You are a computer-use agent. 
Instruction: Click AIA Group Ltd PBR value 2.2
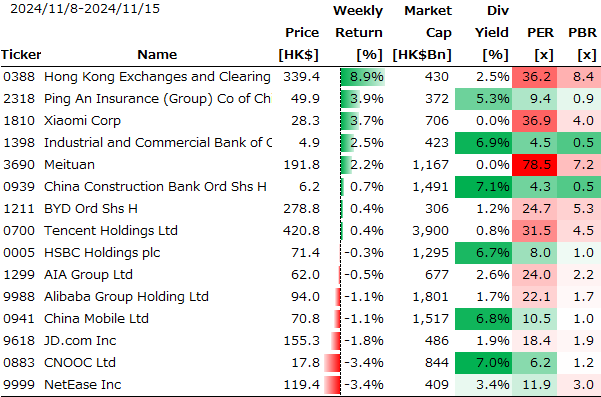click(583, 275)
